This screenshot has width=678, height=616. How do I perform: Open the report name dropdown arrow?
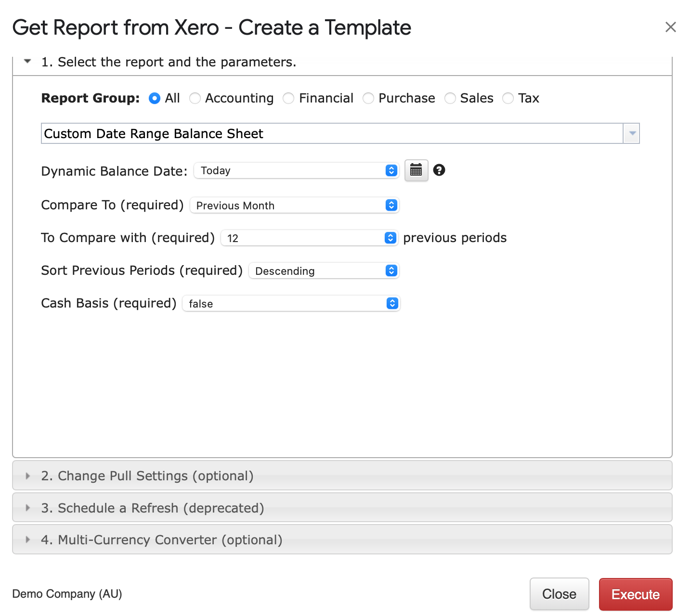coord(632,133)
